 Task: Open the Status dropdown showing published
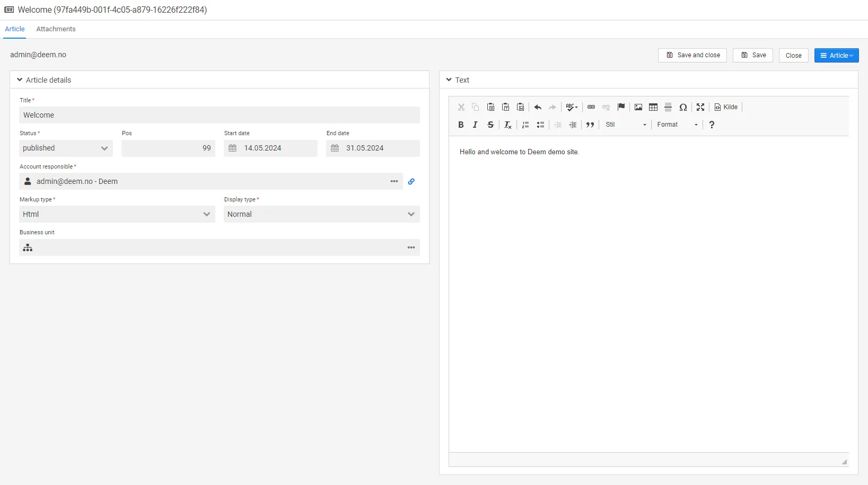pos(66,148)
